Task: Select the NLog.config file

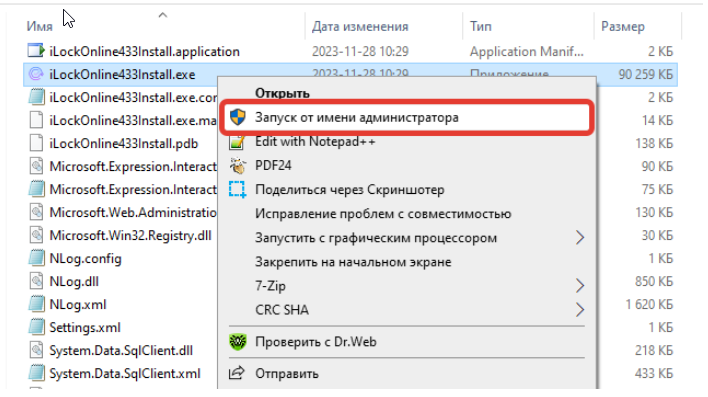Action: [85, 259]
